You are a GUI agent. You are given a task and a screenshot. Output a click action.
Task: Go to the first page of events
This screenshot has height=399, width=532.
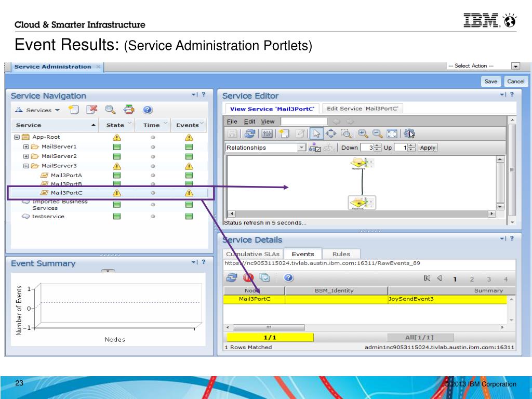(x=427, y=278)
